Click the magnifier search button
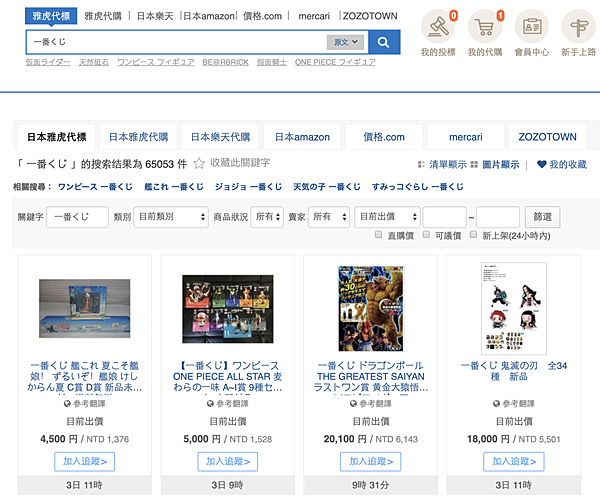 384,42
